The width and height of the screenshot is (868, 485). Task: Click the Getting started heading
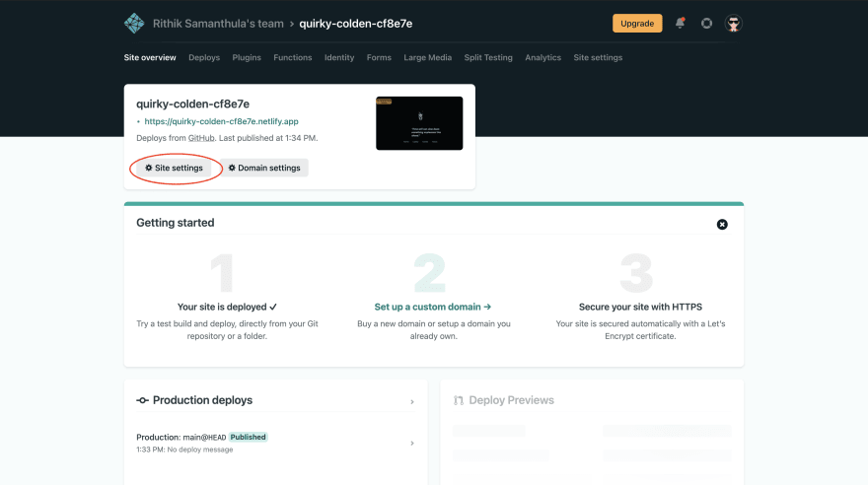[176, 223]
